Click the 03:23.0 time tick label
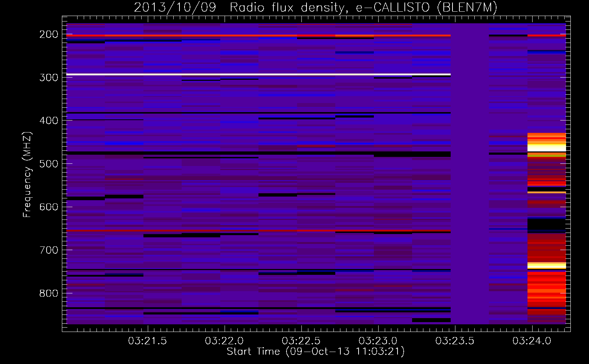589x364 pixels. coord(378,341)
